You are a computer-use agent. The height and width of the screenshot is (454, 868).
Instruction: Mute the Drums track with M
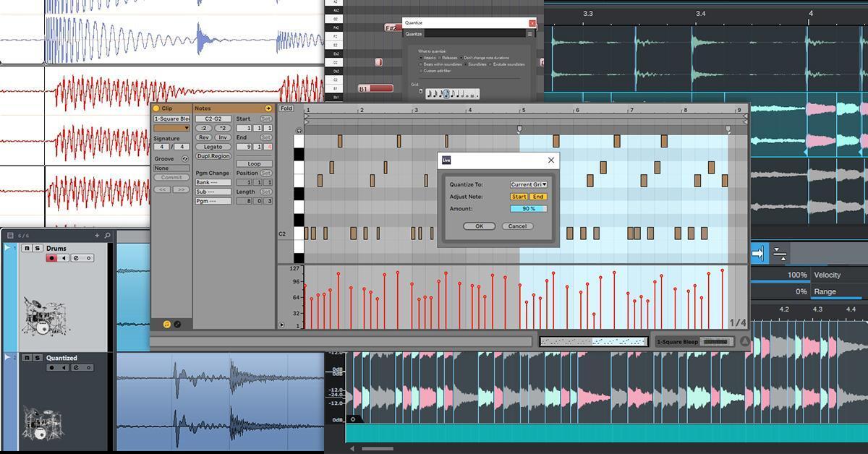pos(27,249)
